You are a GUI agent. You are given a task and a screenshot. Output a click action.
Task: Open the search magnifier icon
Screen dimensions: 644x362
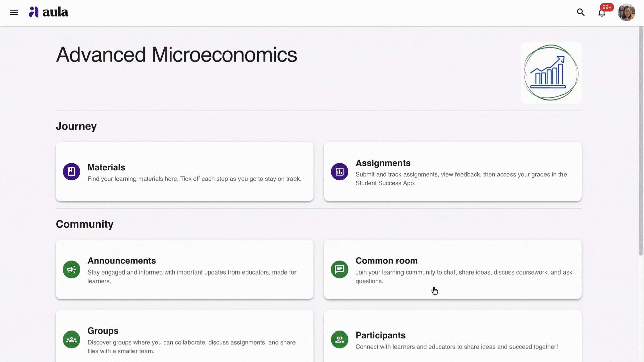coord(581,12)
